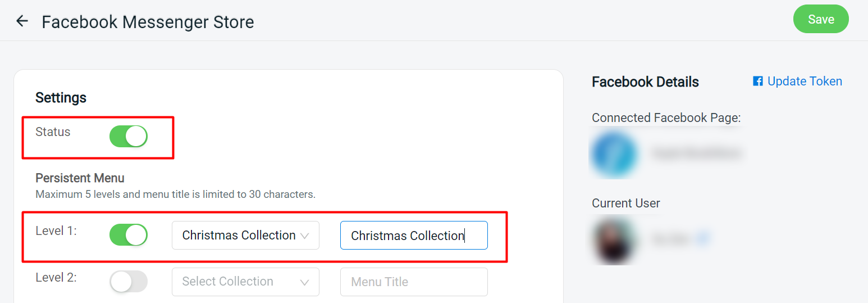Viewport: 868px width, 303px height.
Task: Disable the Level 1 menu toggle
Action: (x=129, y=235)
